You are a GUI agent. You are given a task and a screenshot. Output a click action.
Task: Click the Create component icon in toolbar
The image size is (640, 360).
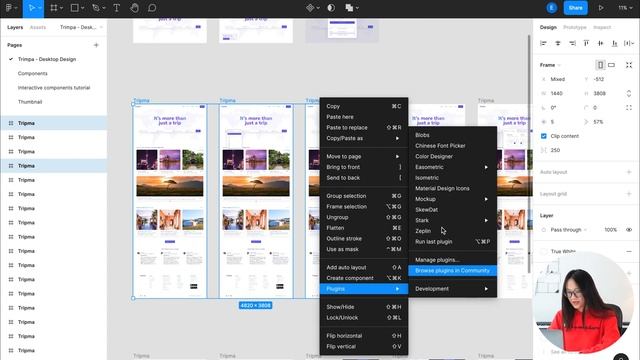(x=310, y=8)
